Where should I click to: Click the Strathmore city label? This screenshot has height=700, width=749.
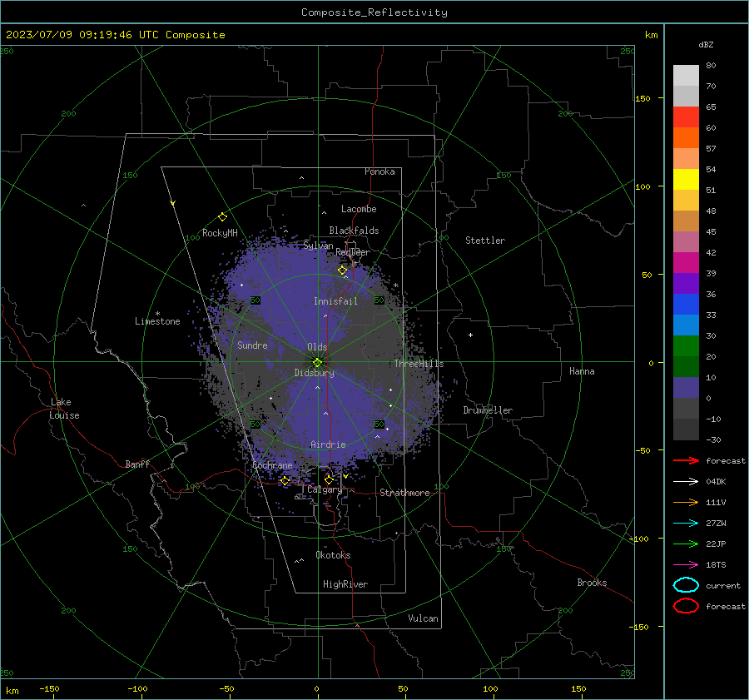point(404,493)
